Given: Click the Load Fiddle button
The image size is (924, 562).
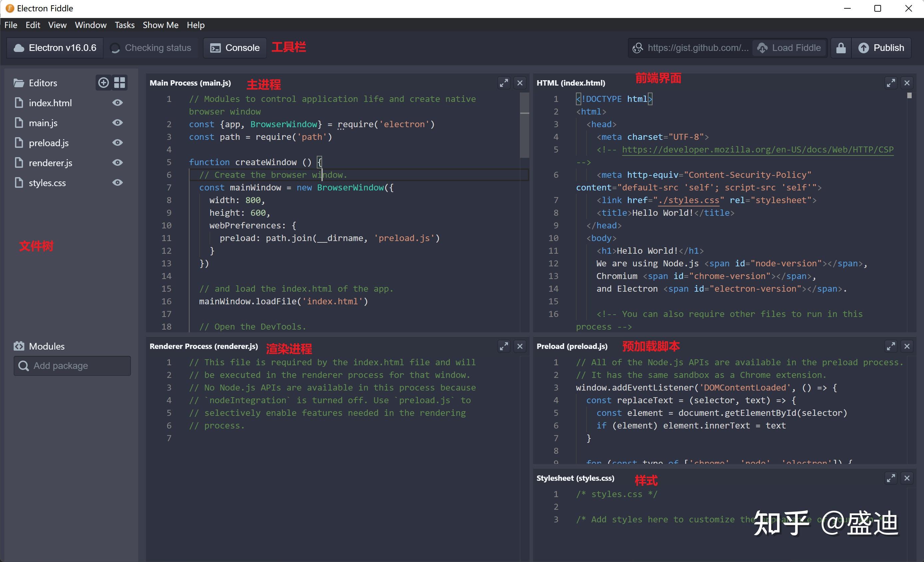Looking at the screenshot, I should tap(789, 48).
